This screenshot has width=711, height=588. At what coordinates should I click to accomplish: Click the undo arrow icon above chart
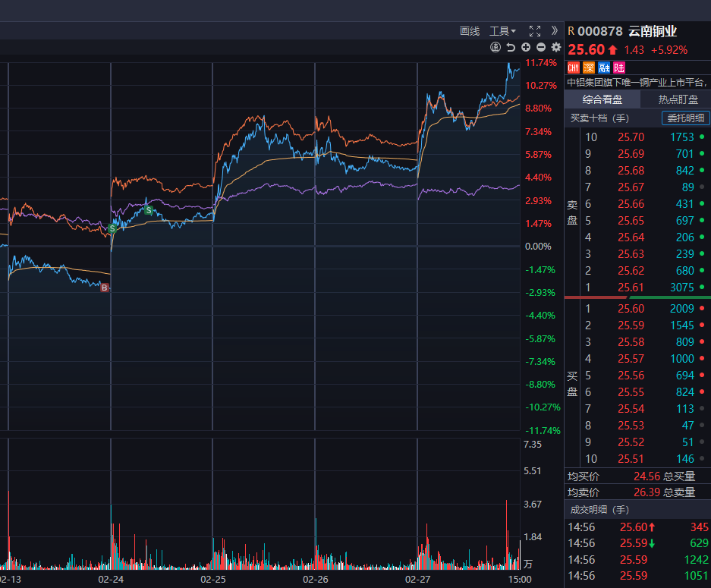coord(511,48)
